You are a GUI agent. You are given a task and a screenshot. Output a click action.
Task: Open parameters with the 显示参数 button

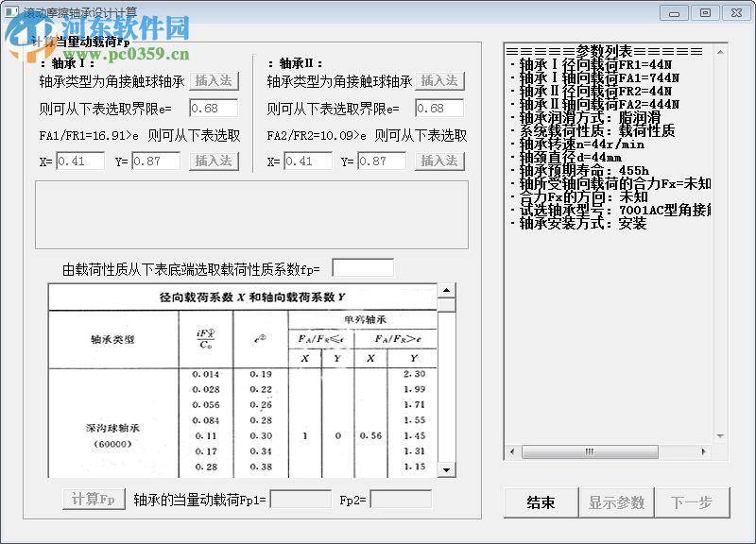pyautogui.click(x=617, y=502)
